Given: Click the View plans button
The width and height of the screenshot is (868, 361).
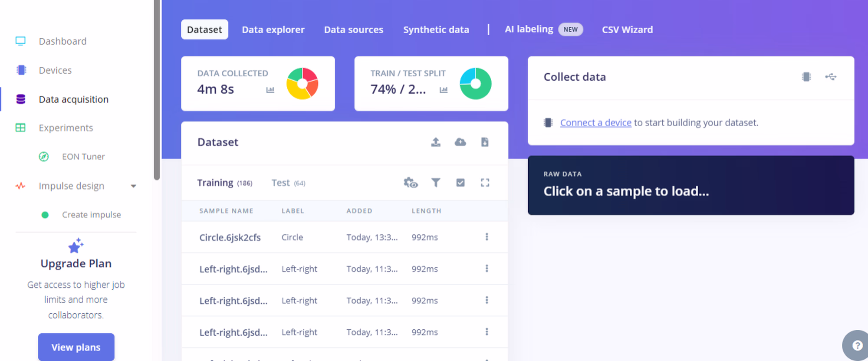Looking at the screenshot, I should pos(76,347).
